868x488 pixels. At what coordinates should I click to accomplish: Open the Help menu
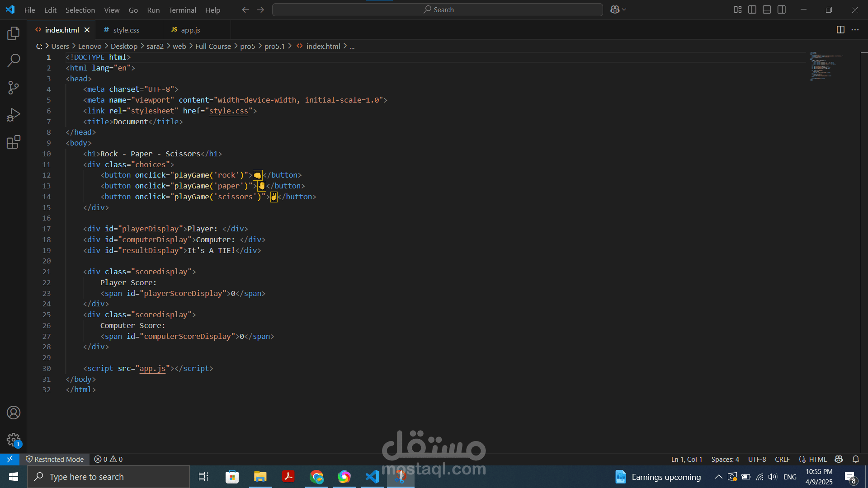(212, 10)
